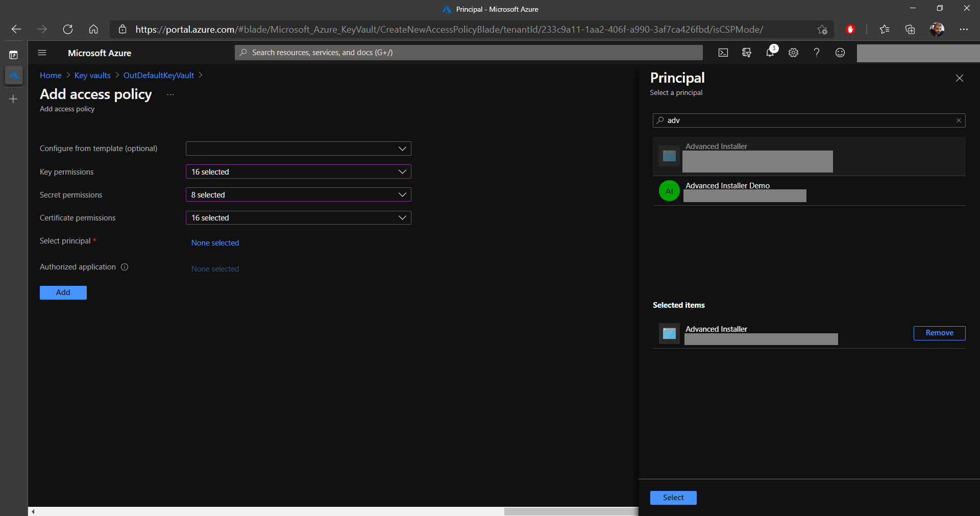Viewport: 980px width, 516px height.
Task: Open OutDefaultKeyVault breadcrumb
Action: [159, 76]
